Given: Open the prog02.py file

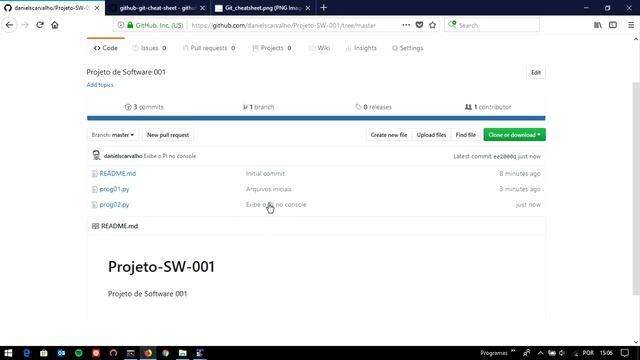Looking at the screenshot, I should [114, 204].
